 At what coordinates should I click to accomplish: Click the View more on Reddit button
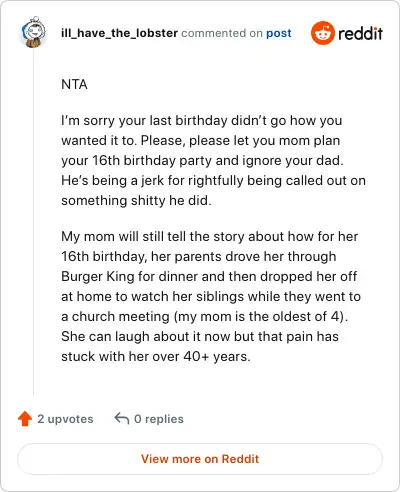click(200, 459)
